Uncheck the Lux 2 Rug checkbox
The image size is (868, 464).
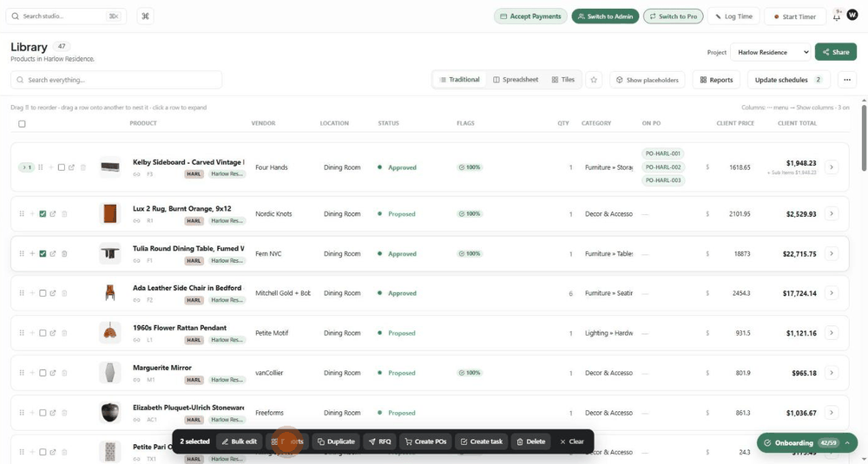click(43, 214)
